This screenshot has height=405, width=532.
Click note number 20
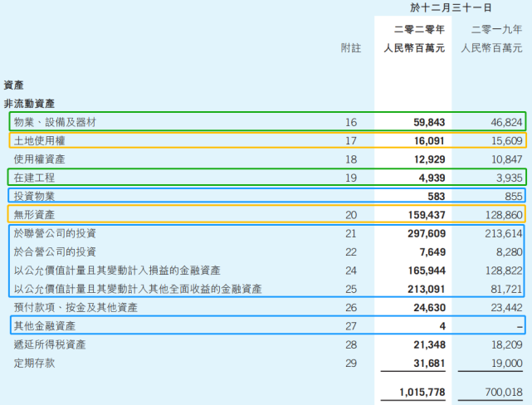[x=351, y=215]
